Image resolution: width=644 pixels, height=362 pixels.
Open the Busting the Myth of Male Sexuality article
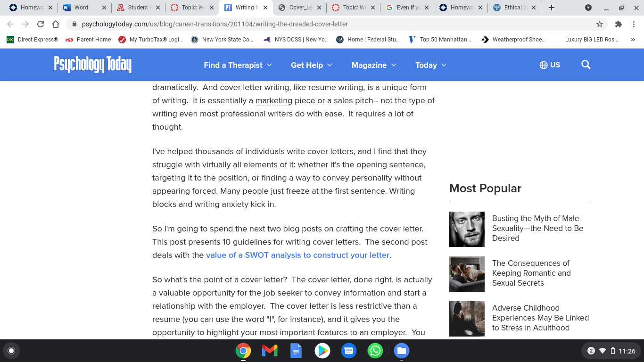[x=537, y=228]
